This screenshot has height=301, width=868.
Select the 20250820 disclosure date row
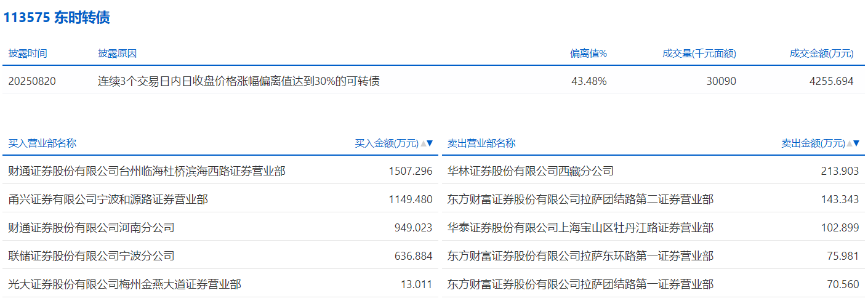pos(32,81)
